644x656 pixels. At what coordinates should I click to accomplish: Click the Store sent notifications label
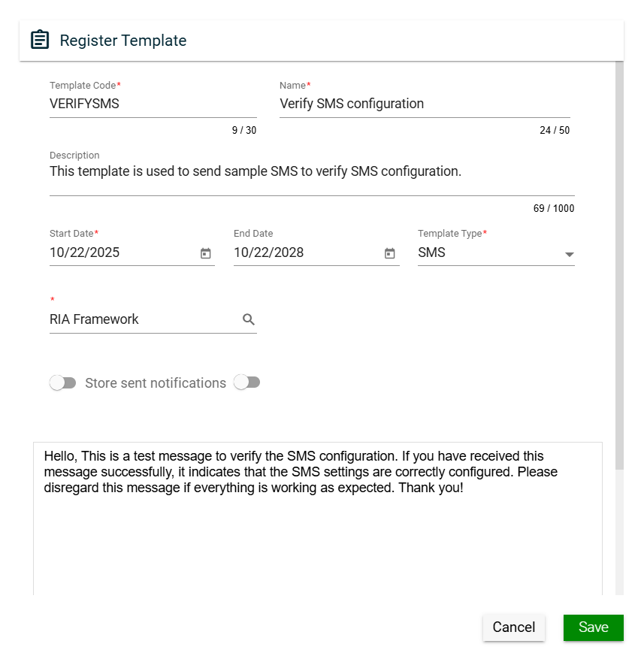point(156,383)
